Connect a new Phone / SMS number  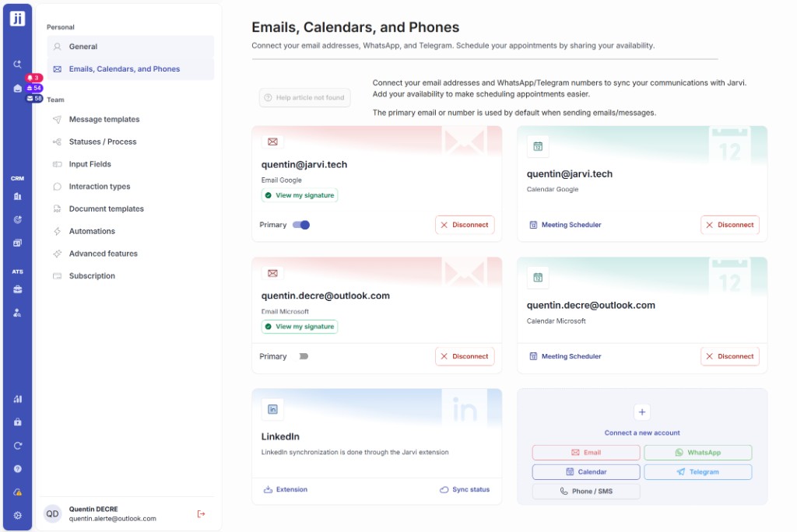coord(586,492)
